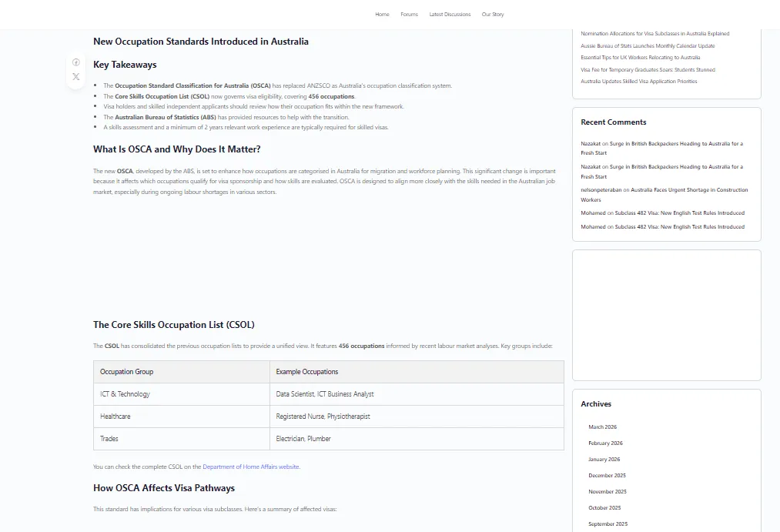The image size is (780, 532).
Task: Open January 2026 archive
Action: click(604, 460)
